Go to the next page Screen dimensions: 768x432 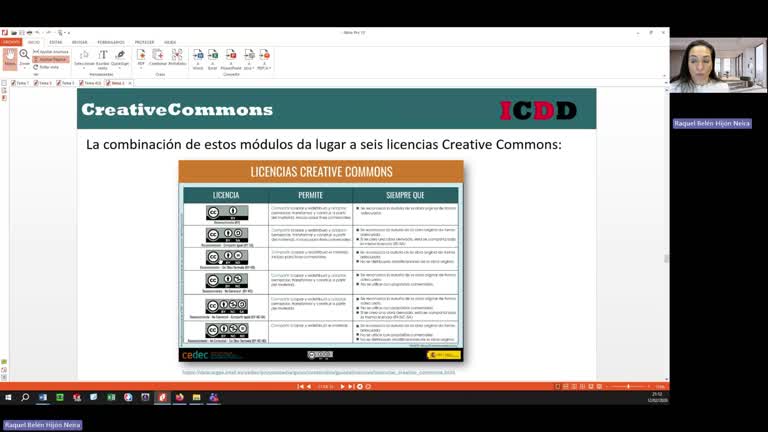pyautogui.click(x=342, y=386)
